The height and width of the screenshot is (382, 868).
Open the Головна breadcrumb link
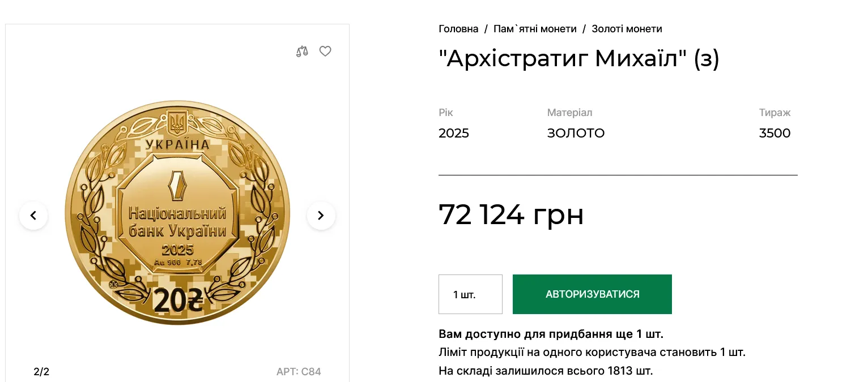click(x=458, y=28)
